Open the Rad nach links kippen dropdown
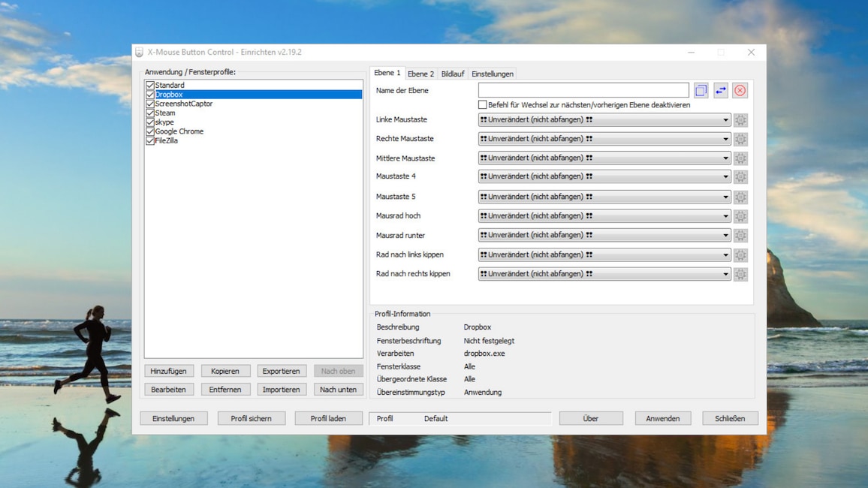868x488 pixels. tap(604, 255)
